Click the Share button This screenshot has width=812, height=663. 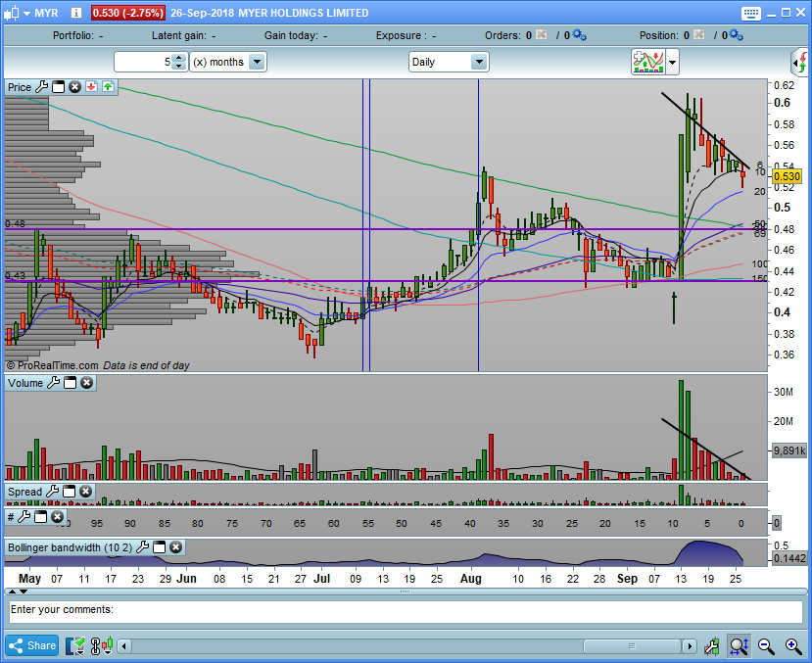point(32,645)
